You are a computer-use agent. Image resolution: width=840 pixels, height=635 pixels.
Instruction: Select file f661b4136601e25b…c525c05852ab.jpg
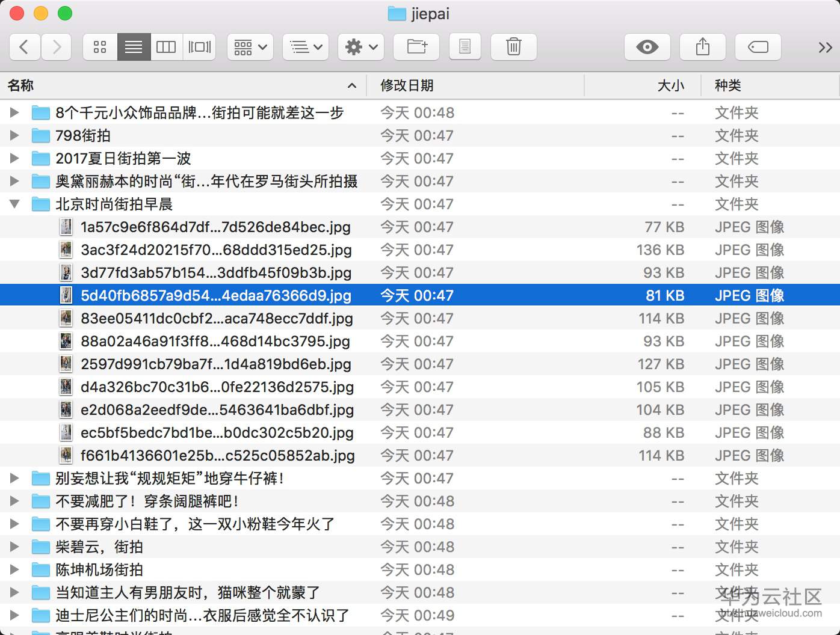point(420,455)
